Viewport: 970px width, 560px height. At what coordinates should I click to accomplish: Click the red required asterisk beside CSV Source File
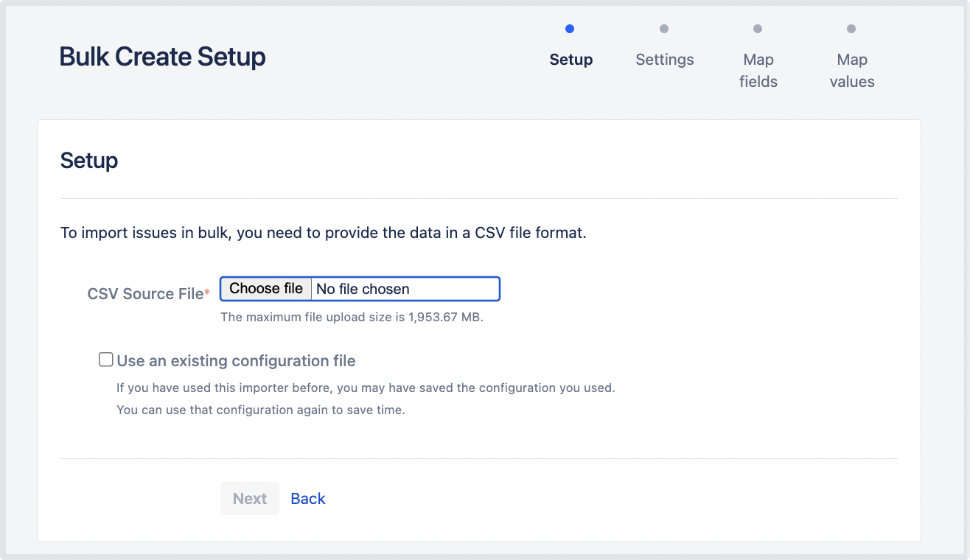coord(207,293)
